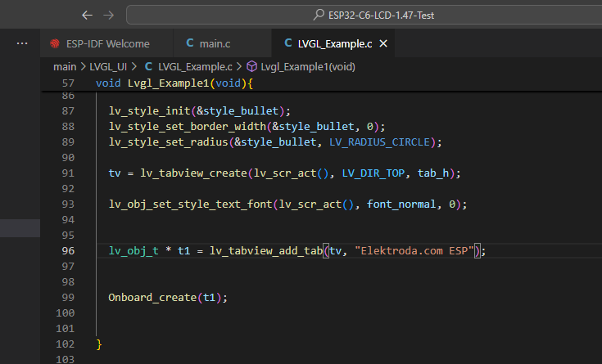The image size is (602, 364).
Task: Click on lv_style_set_radius function name
Action: pyautogui.click(x=169, y=142)
